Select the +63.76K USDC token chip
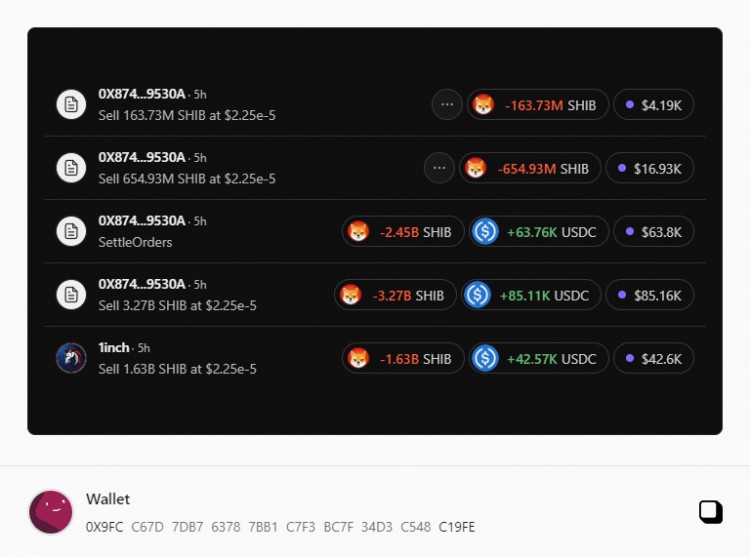750x557 pixels. click(539, 232)
